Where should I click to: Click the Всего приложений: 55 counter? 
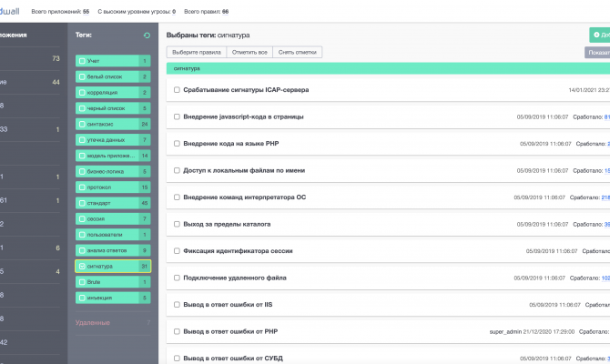click(x=60, y=12)
